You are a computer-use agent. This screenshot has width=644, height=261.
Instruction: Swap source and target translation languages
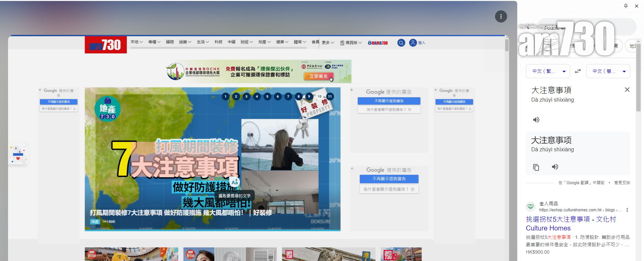click(578, 71)
